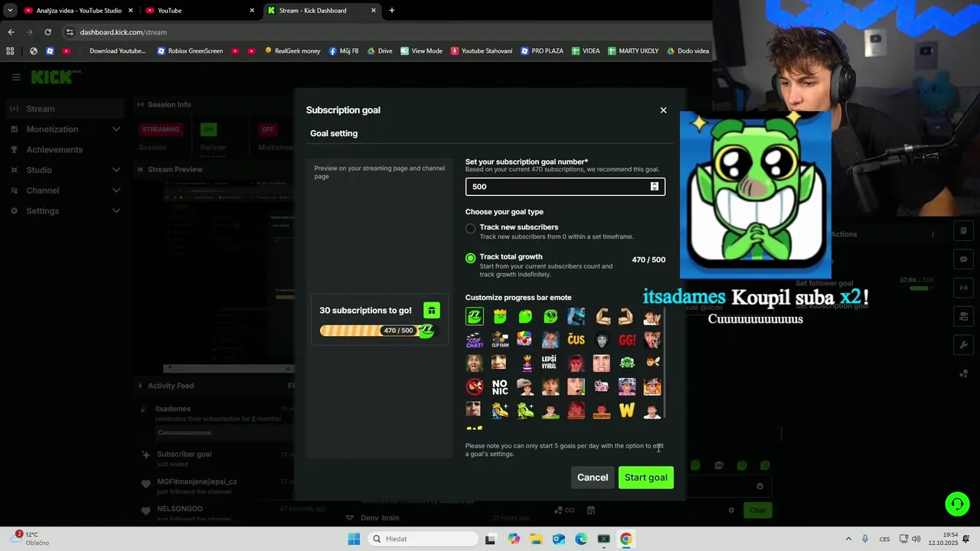The image size is (980, 551).
Task: Open Chrome from the taskbar
Action: [x=626, y=539]
